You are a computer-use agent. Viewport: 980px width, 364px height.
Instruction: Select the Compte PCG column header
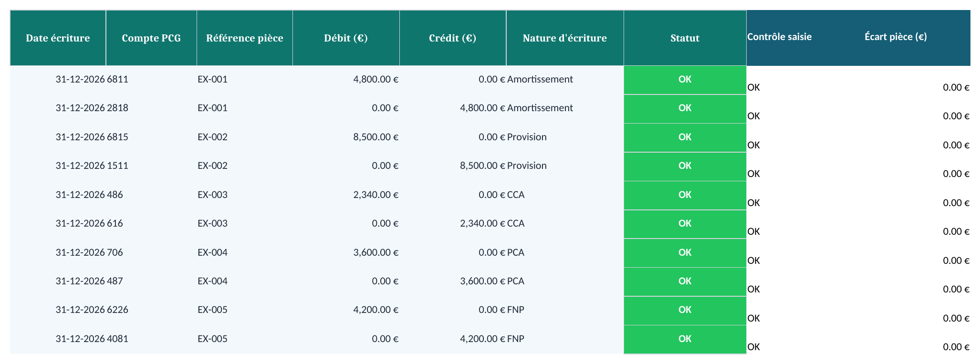[x=151, y=38]
